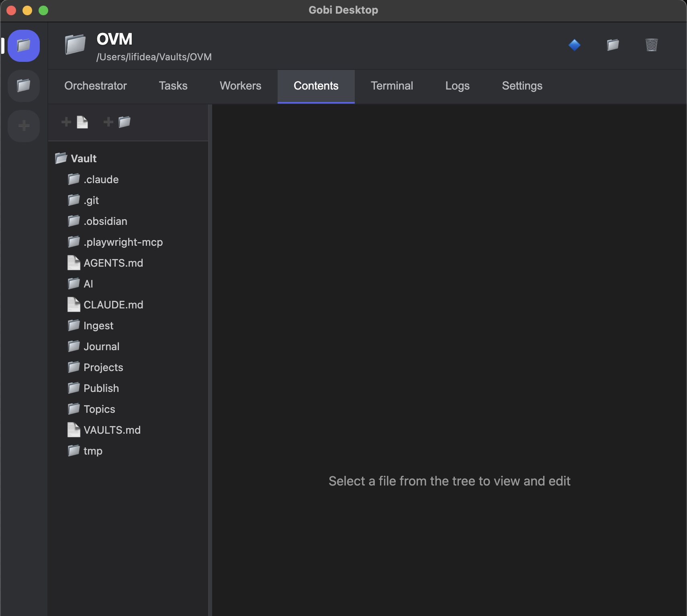Click the trash can delete icon
Image resolution: width=687 pixels, height=616 pixels.
point(651,45)
